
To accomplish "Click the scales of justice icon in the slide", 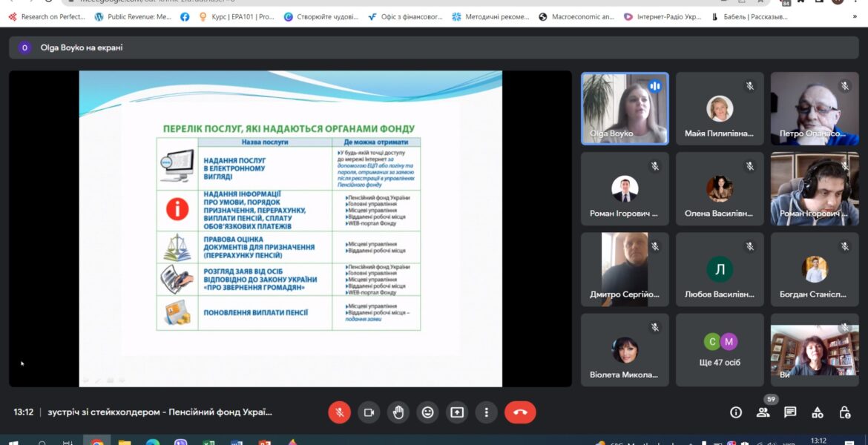I will tap(177, 248).
